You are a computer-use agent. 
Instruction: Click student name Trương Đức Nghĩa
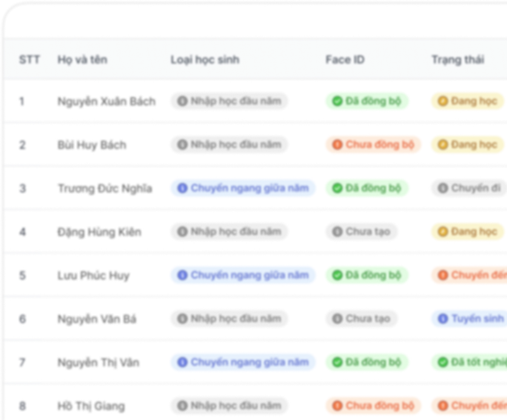tap(105, 188)
